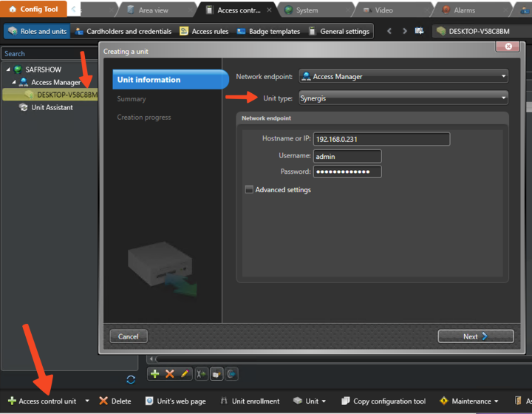The image size is (532, 414).
Task: Select the Unit information wizard step
Action: coord(171,79)
